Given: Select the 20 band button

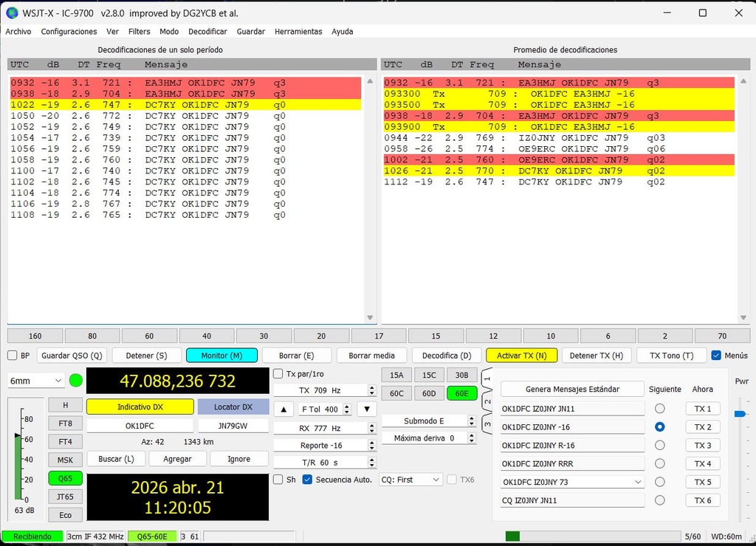Looking at the screenshot, I should click(x=322, y=336).
